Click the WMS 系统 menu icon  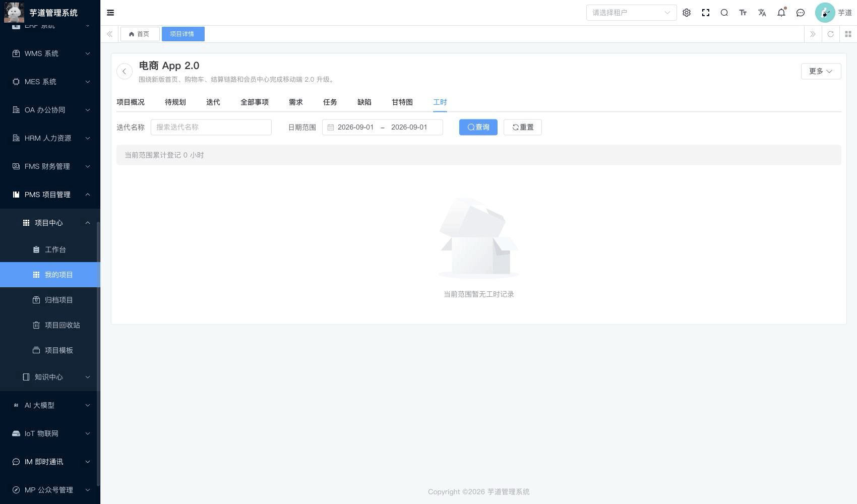pyautogui.click(x=16, y=53)
